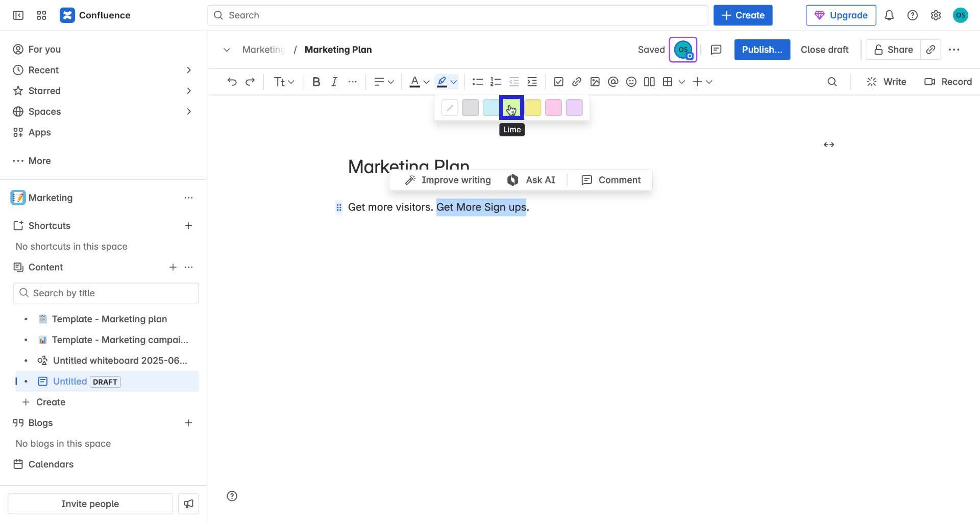This screenshot has width=980, height=522.
Task: Pick the yellow highlight color swatch
Action: pyautogui.click(x=532, y=108)
